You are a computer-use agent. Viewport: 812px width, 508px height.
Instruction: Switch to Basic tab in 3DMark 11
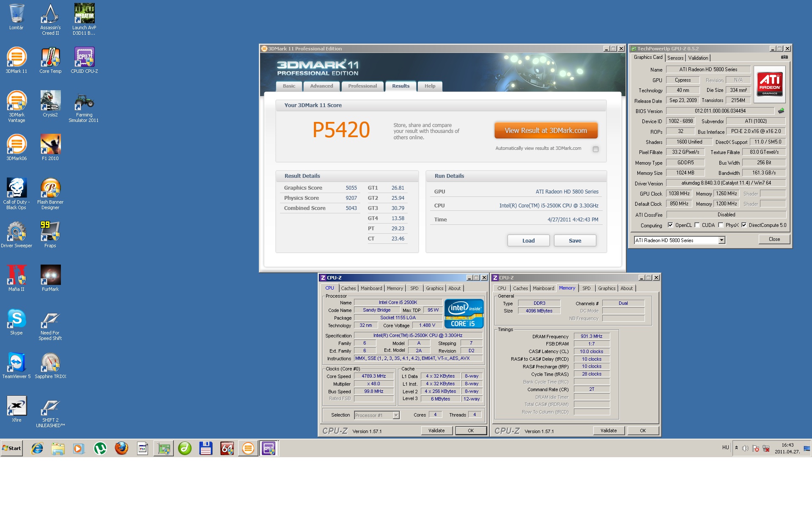[x=289, y=86]
